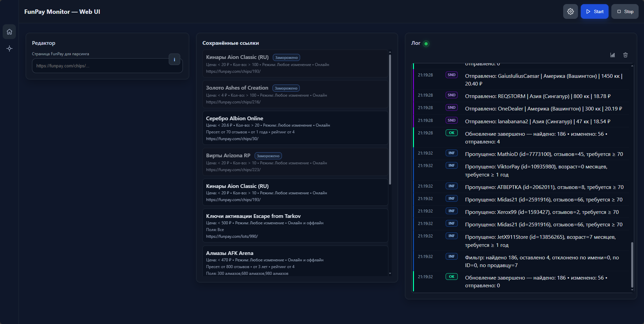Open the crosshair sidebar page
644x324 pixels.
9,48
